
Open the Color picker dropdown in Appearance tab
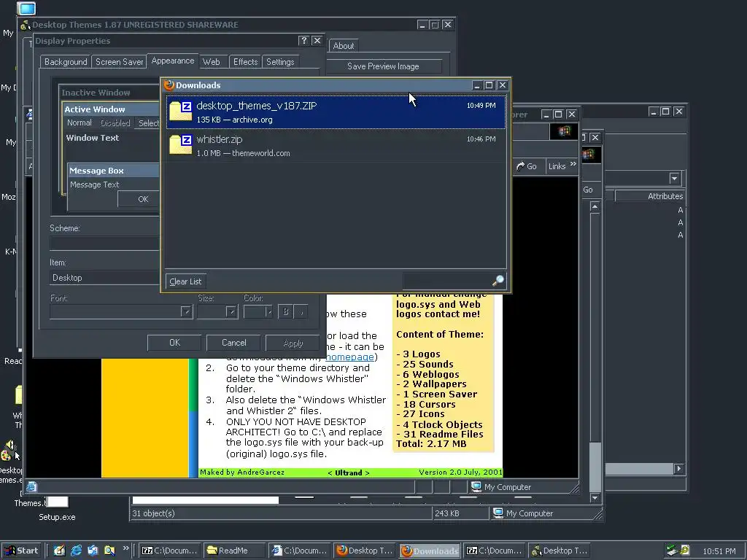[x=258, y=312]
